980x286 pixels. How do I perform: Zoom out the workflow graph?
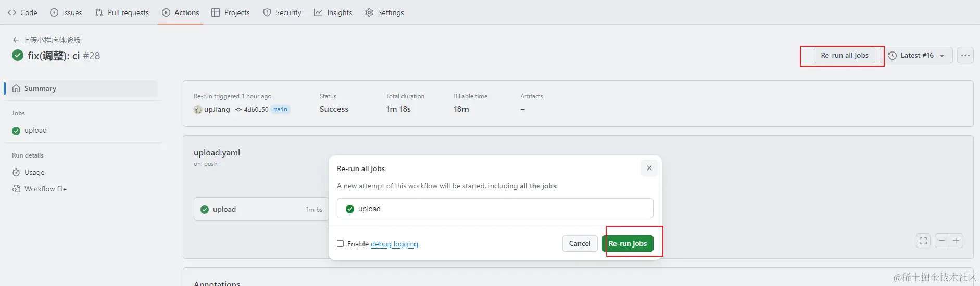pos(941,241)
